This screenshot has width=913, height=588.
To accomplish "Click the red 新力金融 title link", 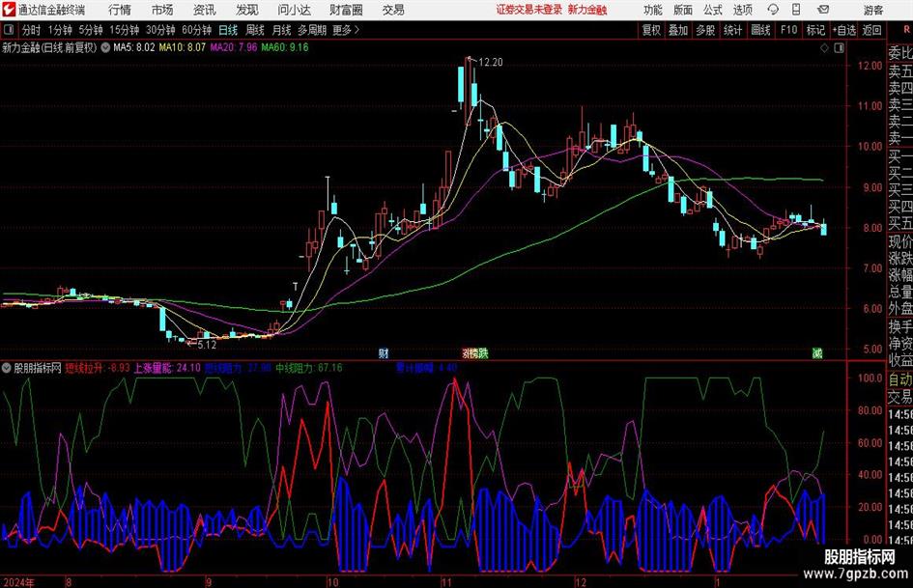I will click(x=587, y=10).
